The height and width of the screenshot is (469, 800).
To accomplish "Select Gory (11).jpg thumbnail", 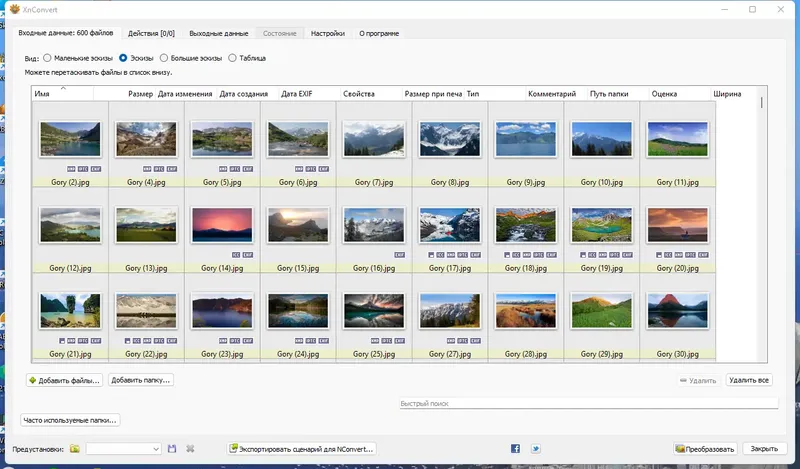I will click(678, 139).
